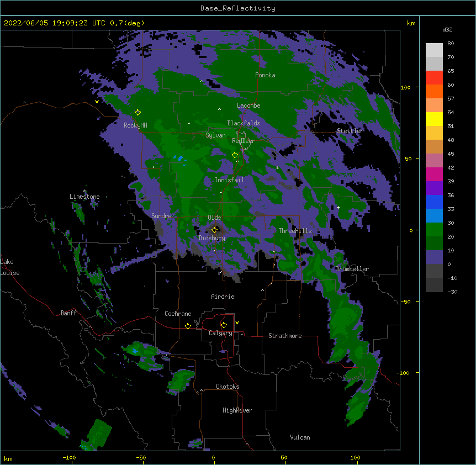Click the Airdrie city label

223,297
